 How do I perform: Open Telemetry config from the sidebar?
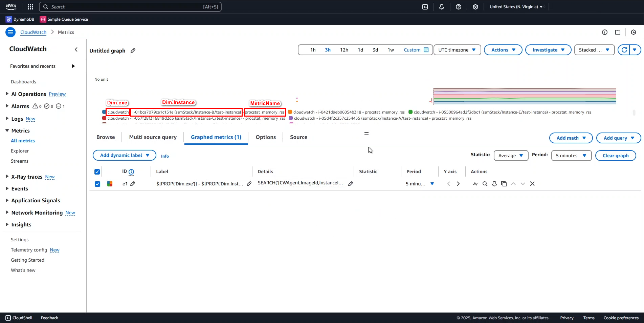coord(28,250)
